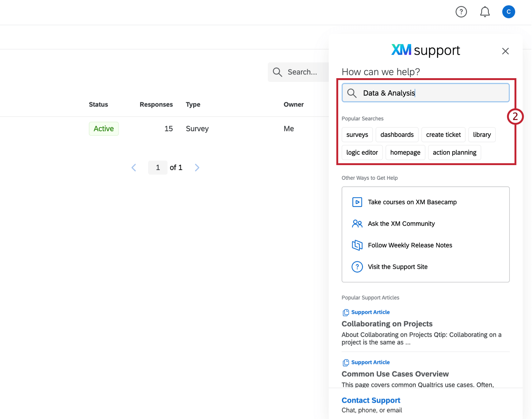Go to the previous page of projects
The width and height of the screenshot is (532, 419).
[134, 168]
